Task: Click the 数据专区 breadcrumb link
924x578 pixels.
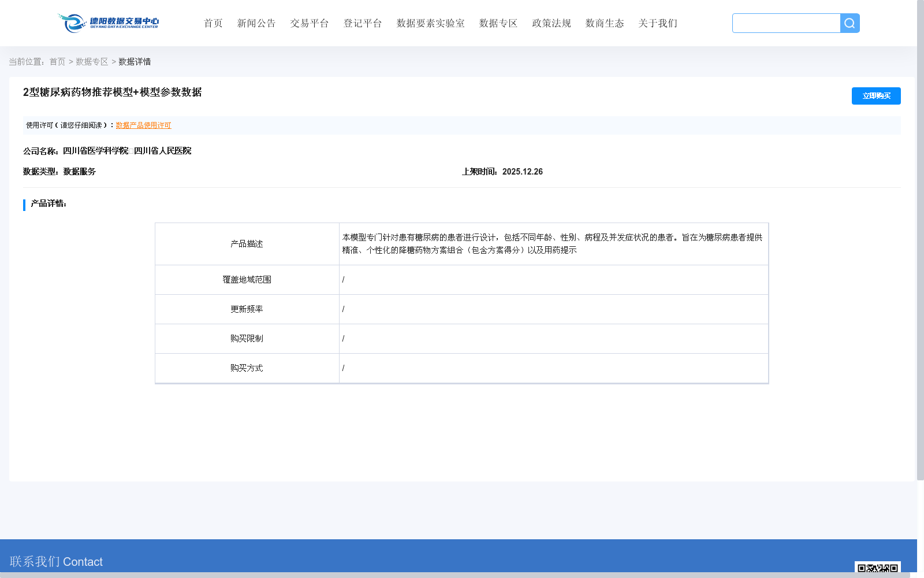Action: click(92, 62)
